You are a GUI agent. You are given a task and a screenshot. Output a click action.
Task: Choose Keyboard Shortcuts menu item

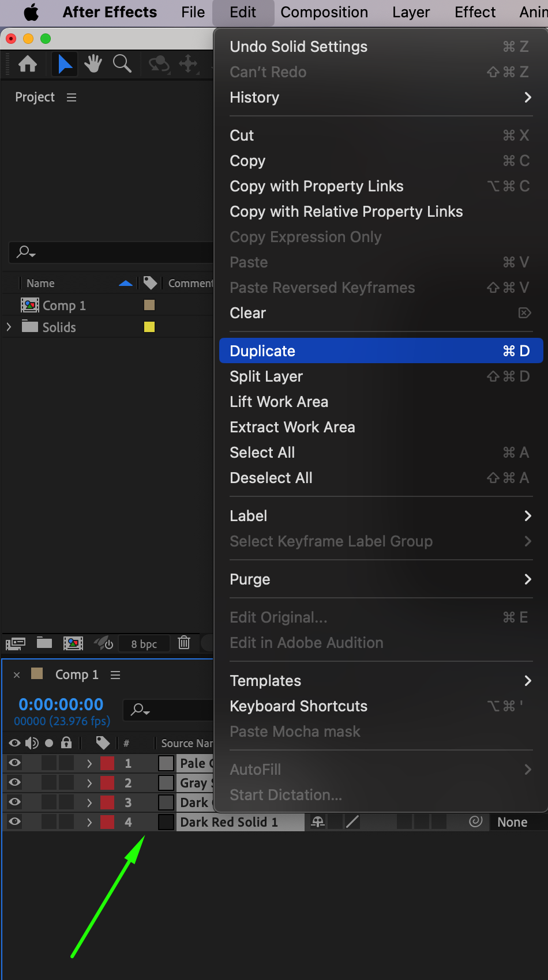tap(381, 706)
